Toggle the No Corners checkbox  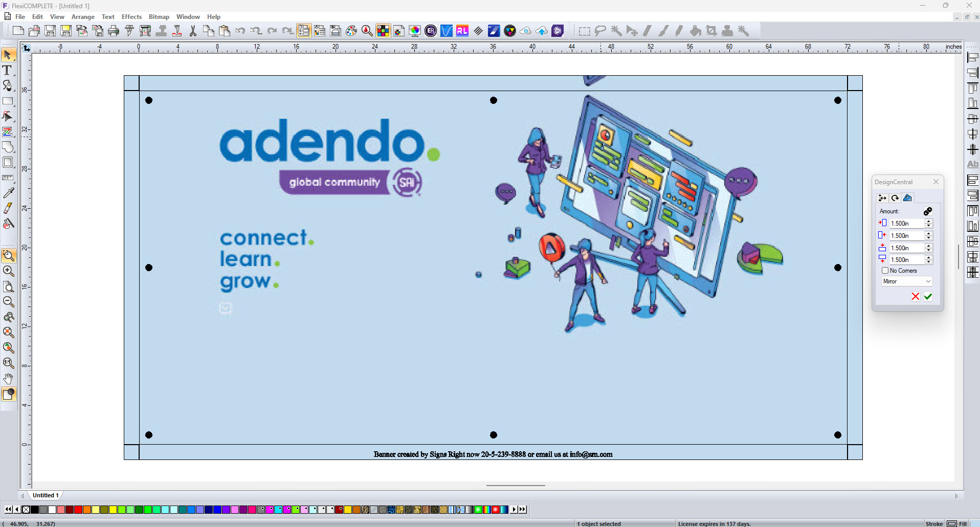click(885, 271)
